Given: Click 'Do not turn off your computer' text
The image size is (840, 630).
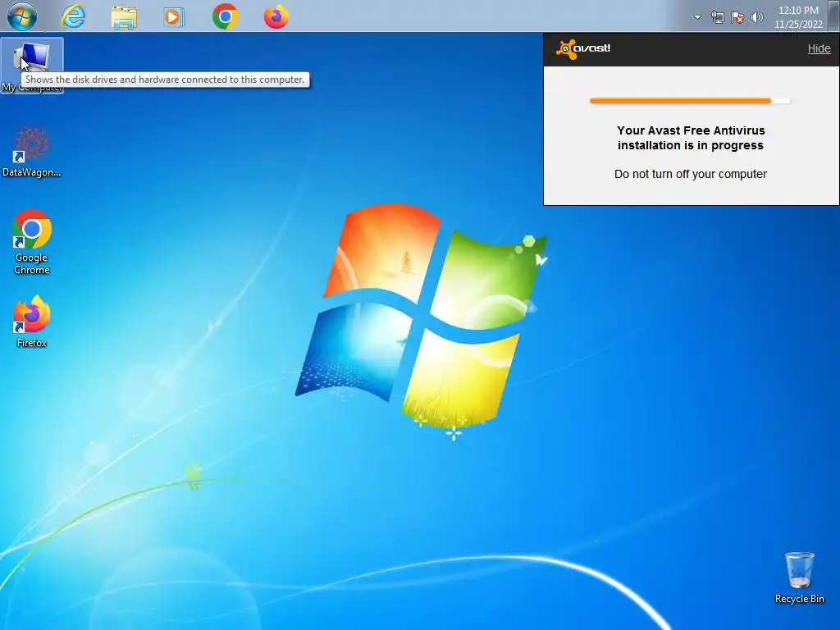Looking at the screenshot, I should pyautogui.click(x=691, y=174).
